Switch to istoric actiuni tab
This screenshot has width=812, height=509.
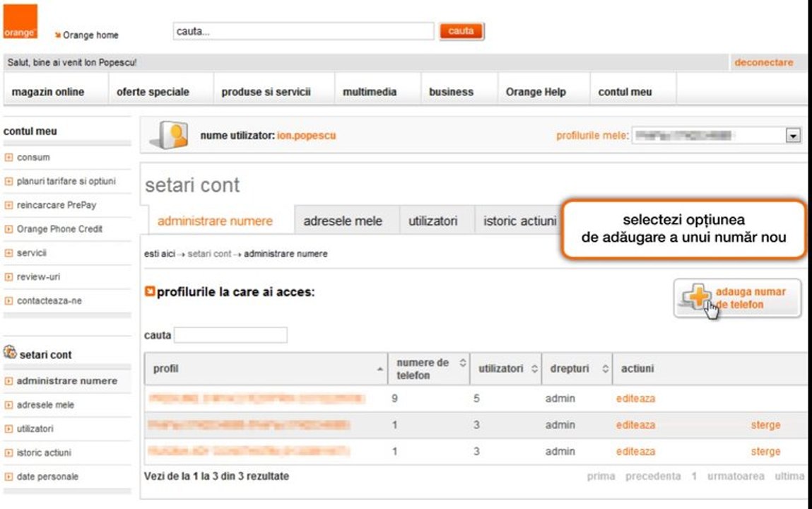pos(519,221)
